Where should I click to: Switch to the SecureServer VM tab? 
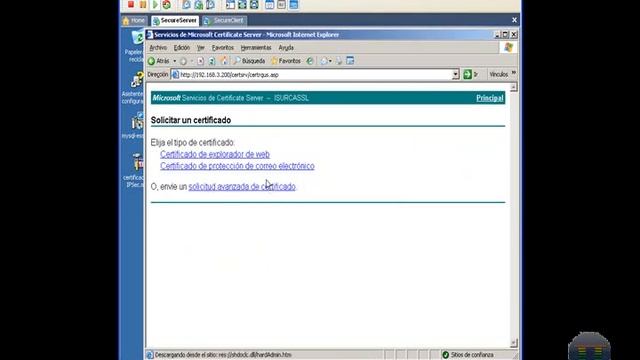point(174,20)
